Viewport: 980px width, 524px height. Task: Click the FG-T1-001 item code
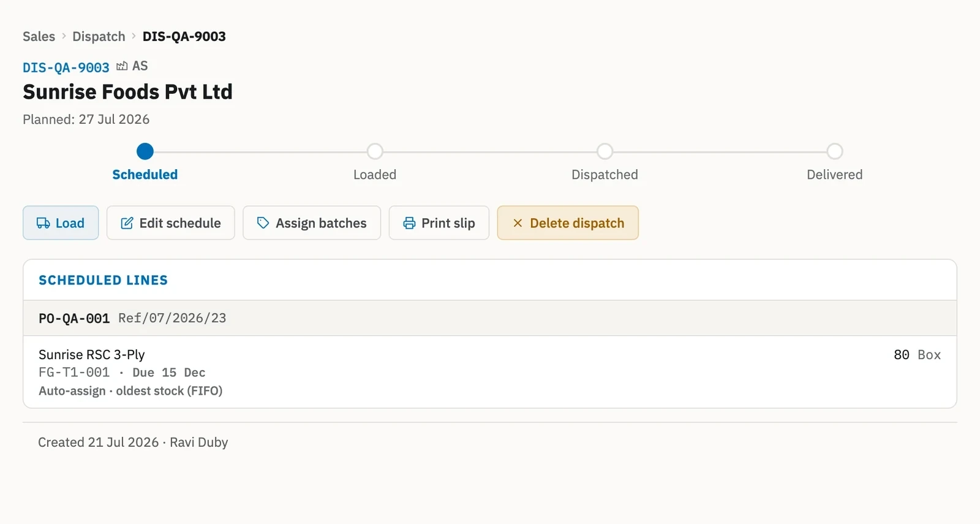[x=74, y=373]
